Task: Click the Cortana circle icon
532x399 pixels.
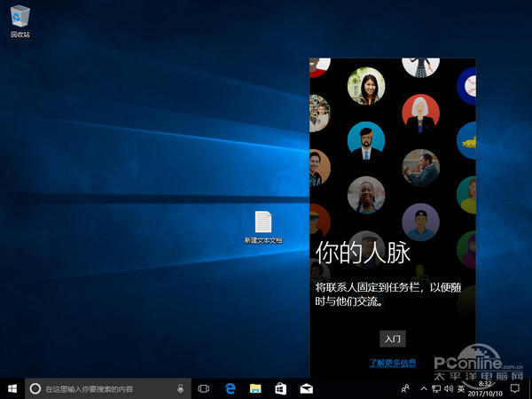Action: (x=35, y=388)
